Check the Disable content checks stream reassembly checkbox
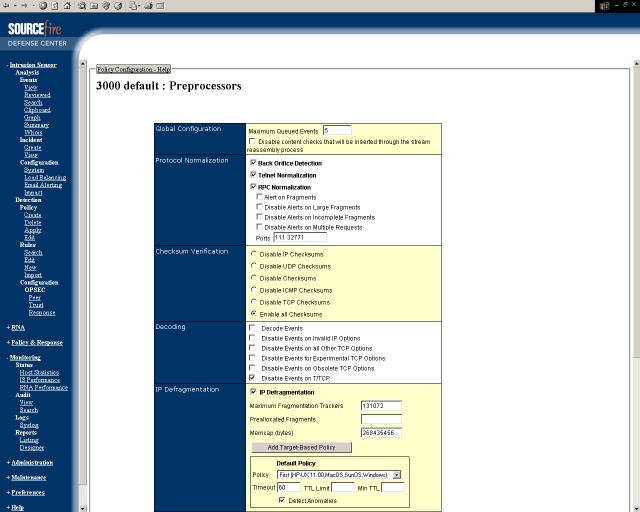This screenshot has width=640, height=512. [x=252, y=141]
